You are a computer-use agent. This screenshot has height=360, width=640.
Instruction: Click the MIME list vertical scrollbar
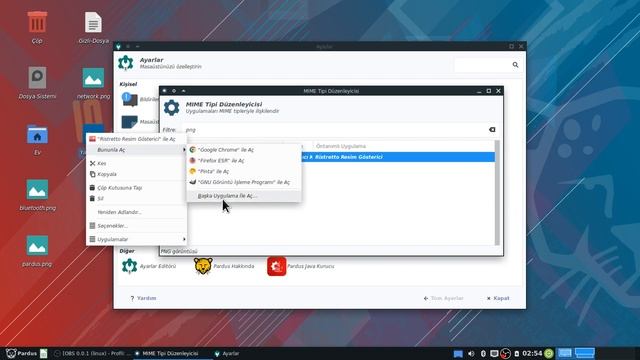click(x=497, y=193)
